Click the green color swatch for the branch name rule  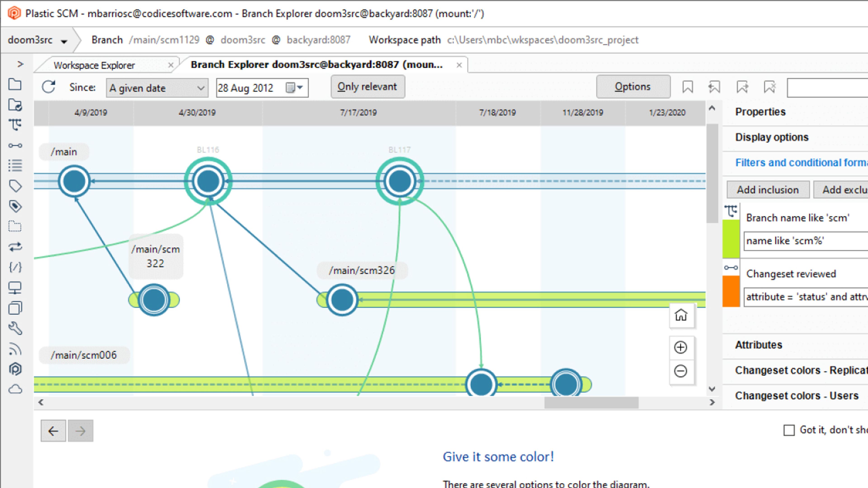point(731,239)
